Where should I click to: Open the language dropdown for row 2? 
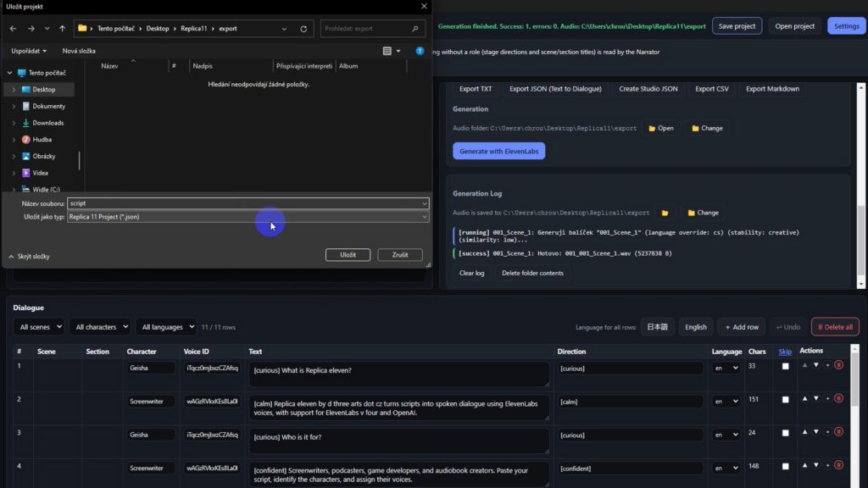click(x=726, y=401)
